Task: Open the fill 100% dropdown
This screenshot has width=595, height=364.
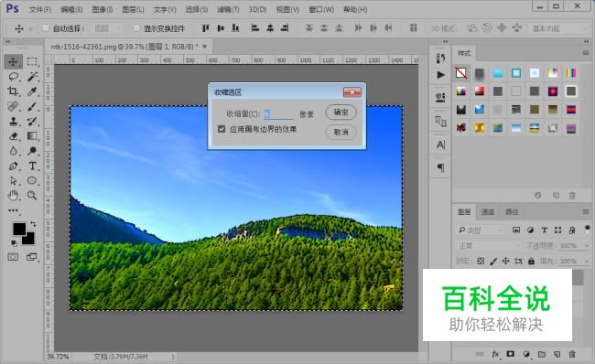Action: (587, 261)
